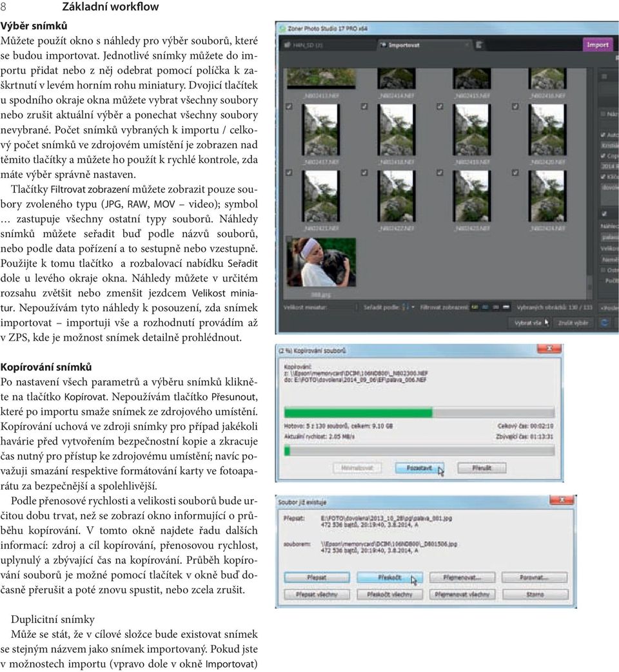Click the camera icon on the Importovat tab
Viewport: 619px width, 672px height.
pos(383,45)
